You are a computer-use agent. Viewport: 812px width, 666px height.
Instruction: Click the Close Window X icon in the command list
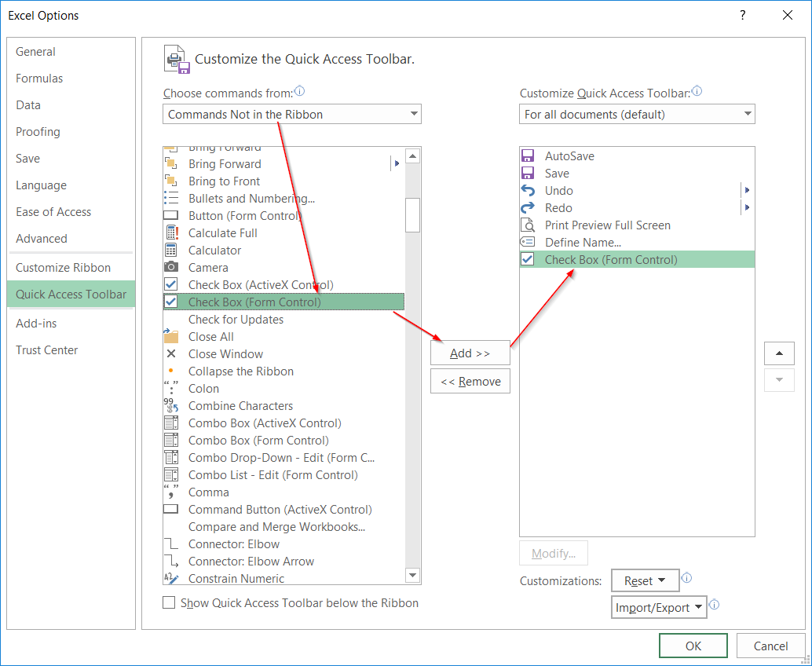(x=171, y=353)
